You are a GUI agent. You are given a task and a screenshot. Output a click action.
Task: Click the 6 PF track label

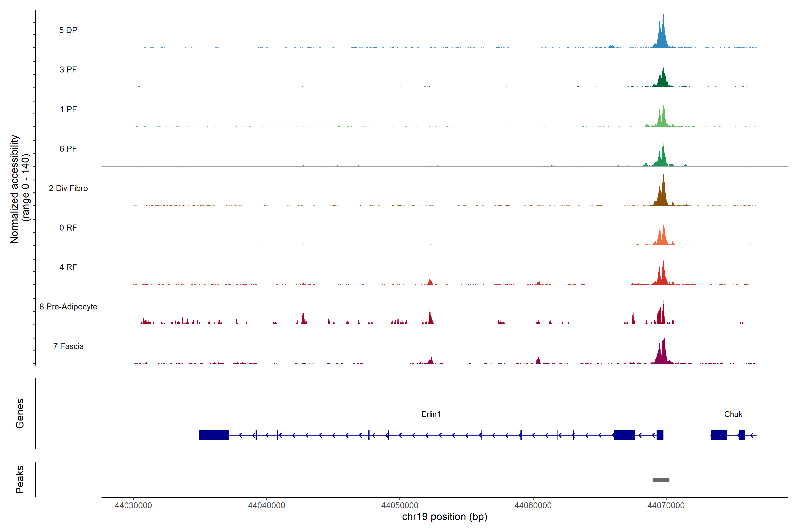[68, 149]
